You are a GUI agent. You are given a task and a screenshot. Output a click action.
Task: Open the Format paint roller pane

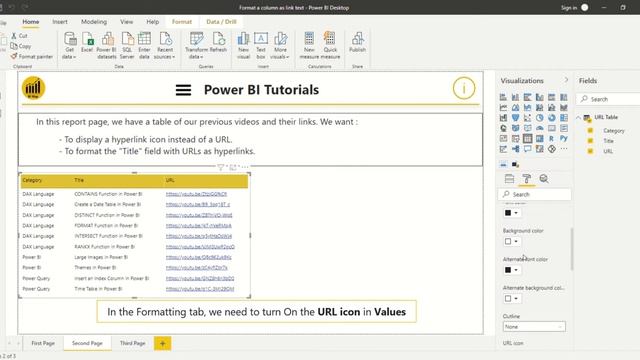(x=527, y=178)
